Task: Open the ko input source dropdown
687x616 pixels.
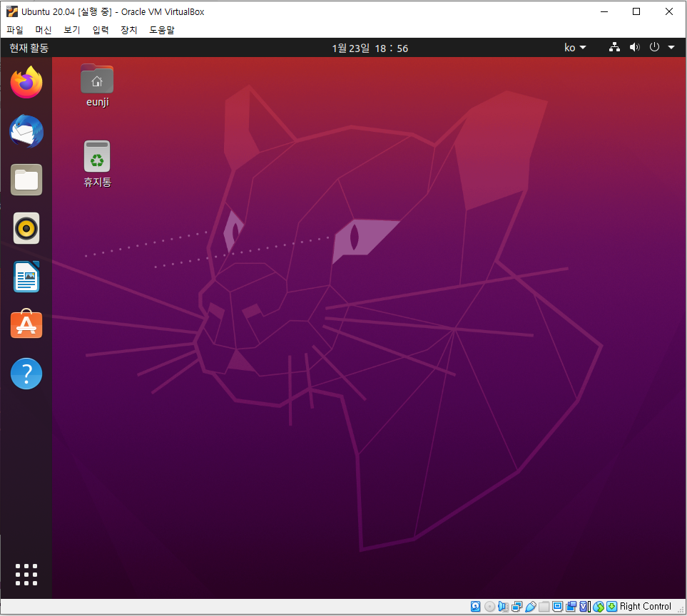Action: tap(575, 47)
